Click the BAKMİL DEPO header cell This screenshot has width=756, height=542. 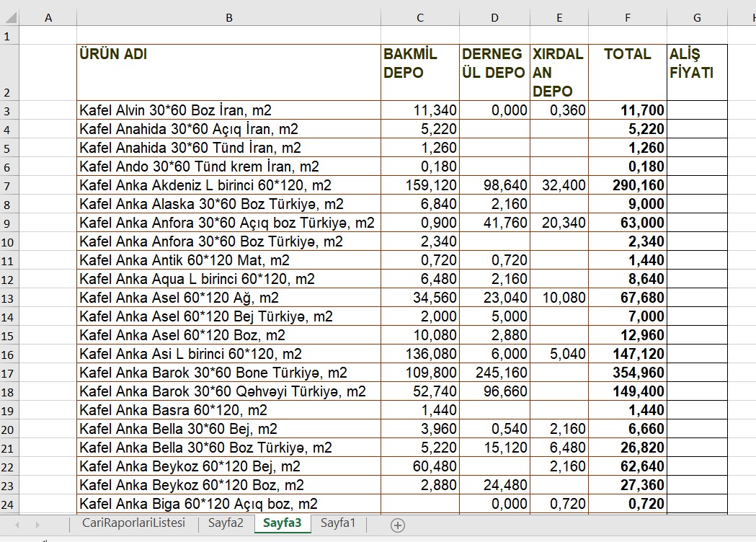click(x=419, y=72)
